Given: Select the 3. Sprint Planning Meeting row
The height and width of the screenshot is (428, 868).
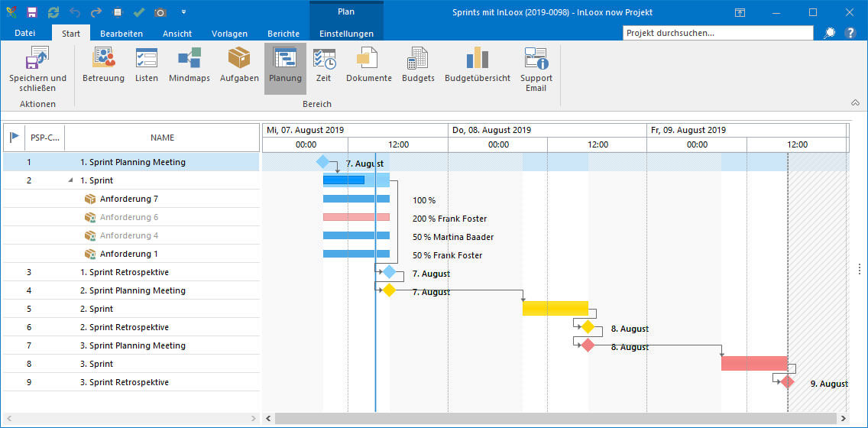Looking at the screenshot, I should [x=131, y=345].
